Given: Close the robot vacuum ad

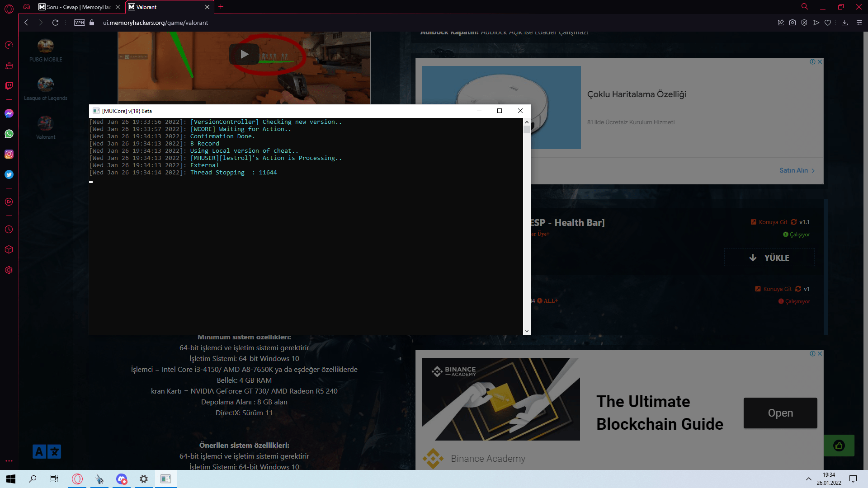Looking at the screenshot, I should pyautogui.click(x=820, y=61).
